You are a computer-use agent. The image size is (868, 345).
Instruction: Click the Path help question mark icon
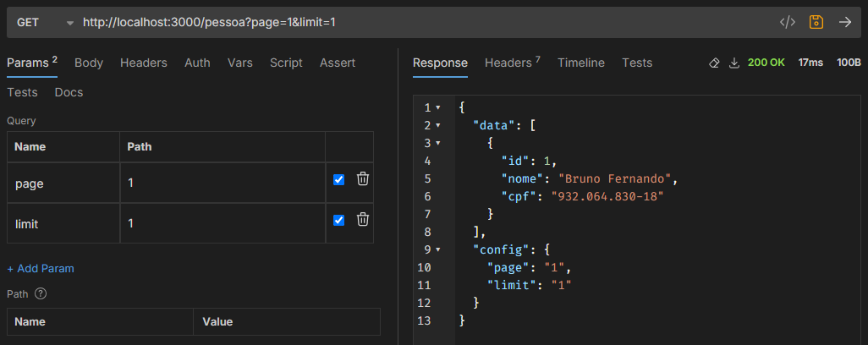click(40, 294)
